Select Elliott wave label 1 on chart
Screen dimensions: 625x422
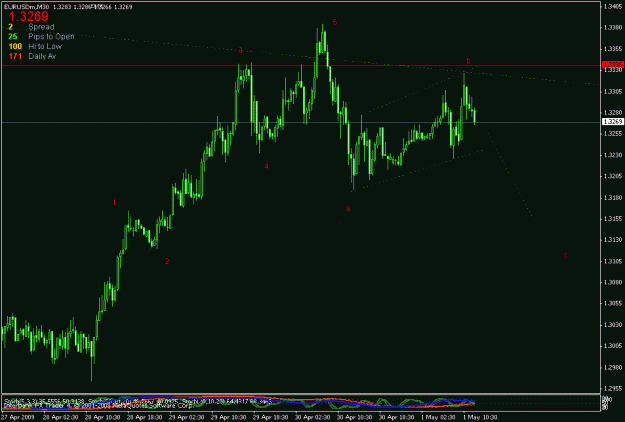(x=114, y=202)
